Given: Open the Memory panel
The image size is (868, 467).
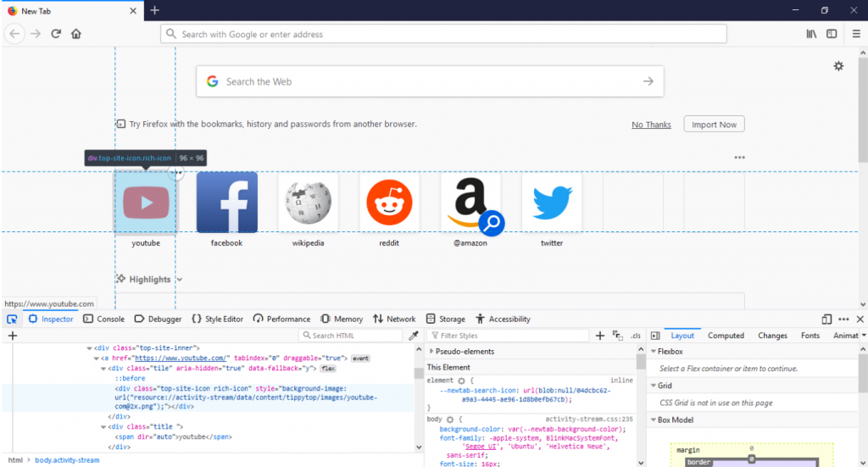Looking at the screenshot, I should (342, 320).
